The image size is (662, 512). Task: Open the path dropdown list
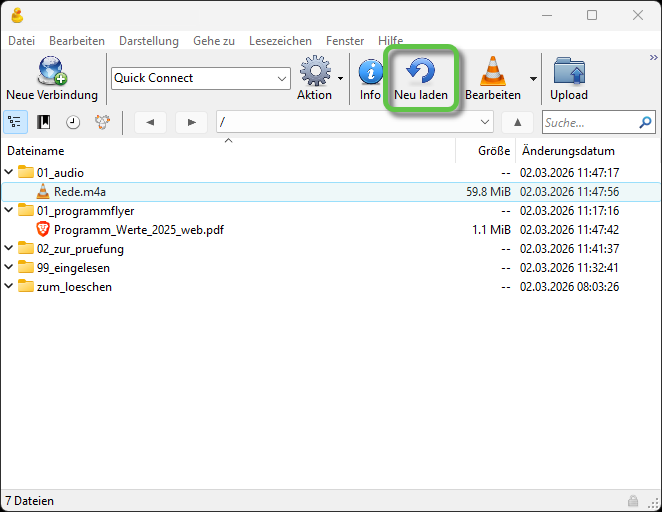(x=485, y=122)
